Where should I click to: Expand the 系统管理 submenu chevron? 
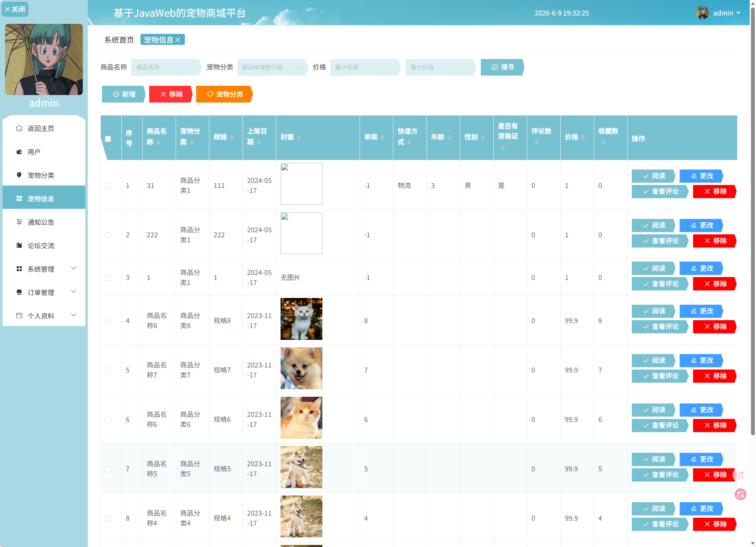tap(74, 268)
